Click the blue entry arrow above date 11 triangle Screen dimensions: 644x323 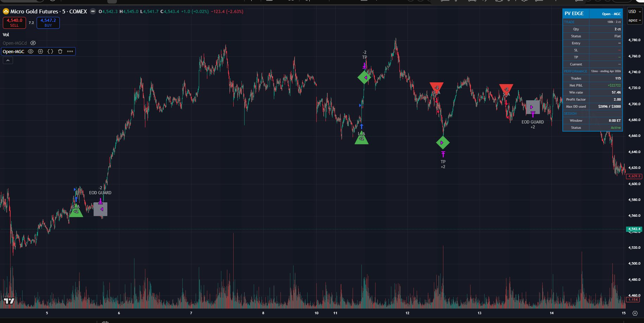(361, 127)
